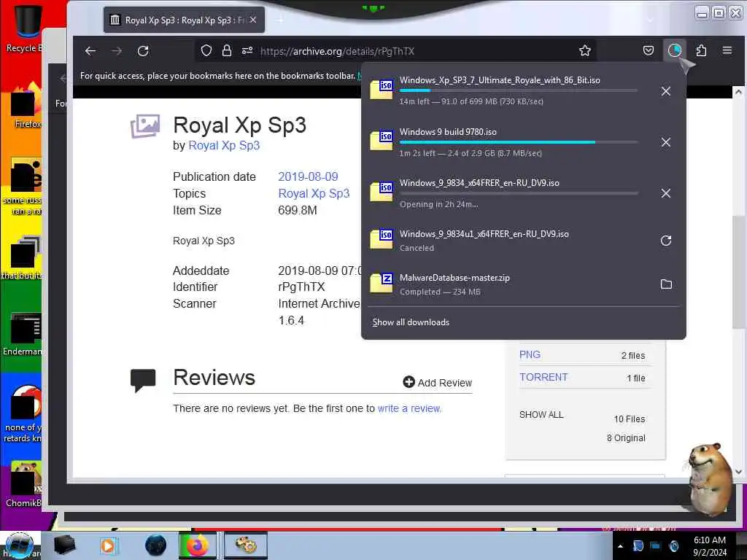This screenshot has height=560, width=747.
Task: Bookmark this page with the star icon
Action: click(585, 51)
